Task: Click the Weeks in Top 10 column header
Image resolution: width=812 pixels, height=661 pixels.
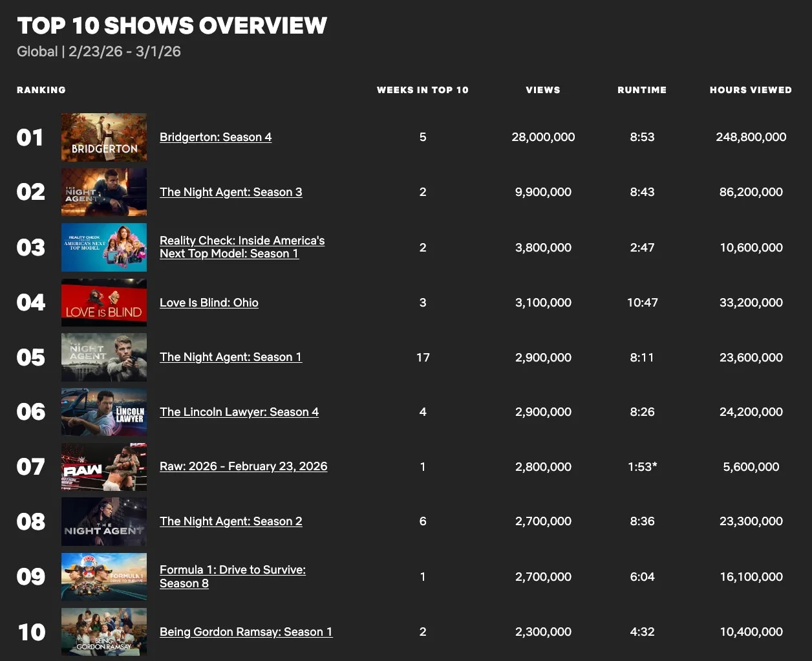Action: (422, 90)
